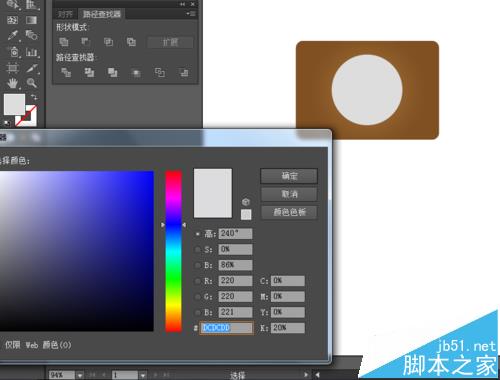
Task: Apply Divide pathfinder
Action: click(66, 72)
